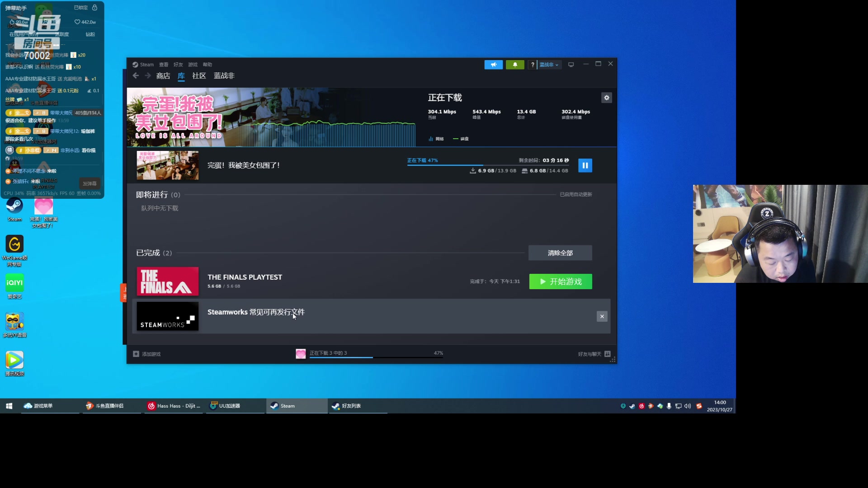Go back with the Steam back arrow
This screenshot has height=488, width=868.
(136, 76)
